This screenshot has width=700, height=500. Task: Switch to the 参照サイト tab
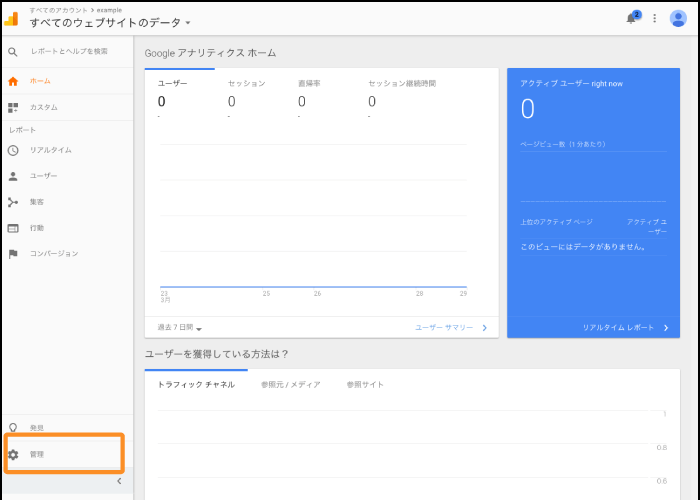point(365,385)
